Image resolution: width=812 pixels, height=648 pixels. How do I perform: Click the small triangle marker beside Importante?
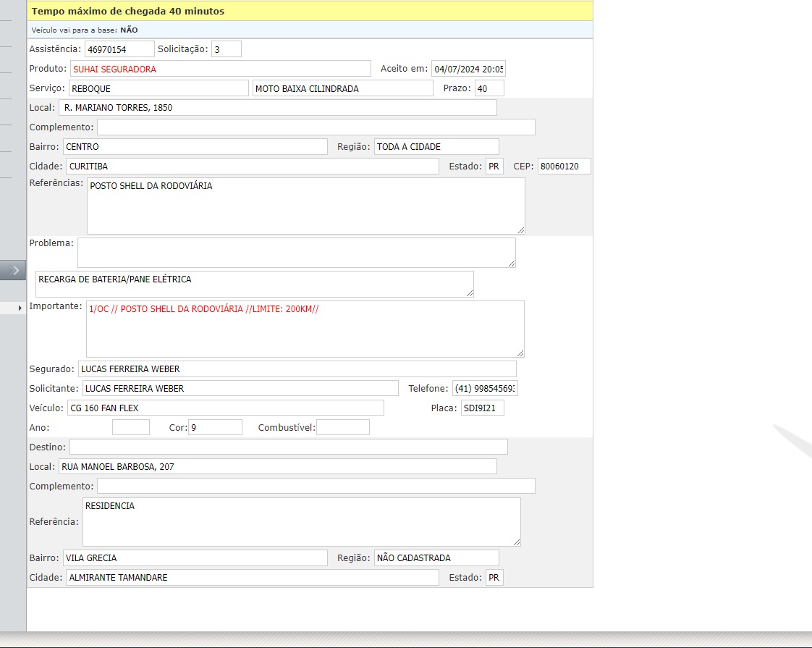20,308
